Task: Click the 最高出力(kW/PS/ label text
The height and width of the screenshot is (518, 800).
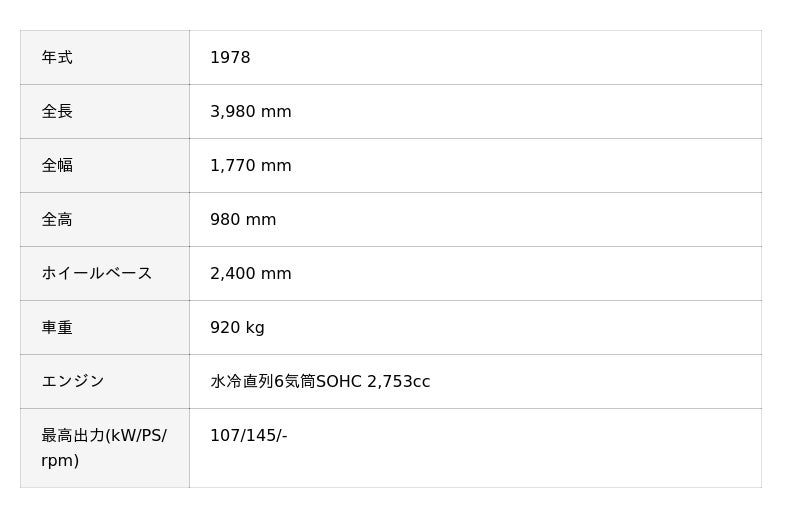Action: pos(104,436)
